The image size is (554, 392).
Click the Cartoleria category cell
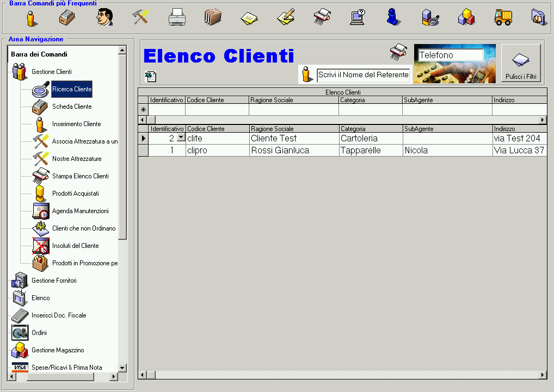click(x=371, y=138)
